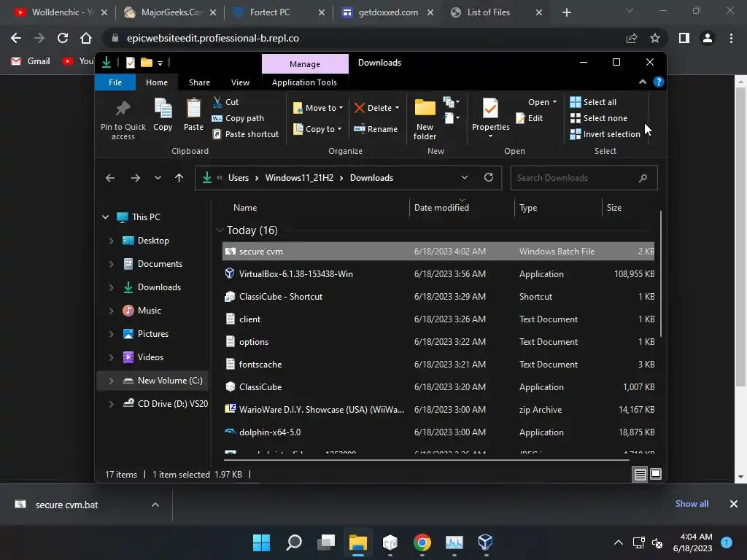
Task: Minimize the ribbon with chevron
Action: [642, 82]
